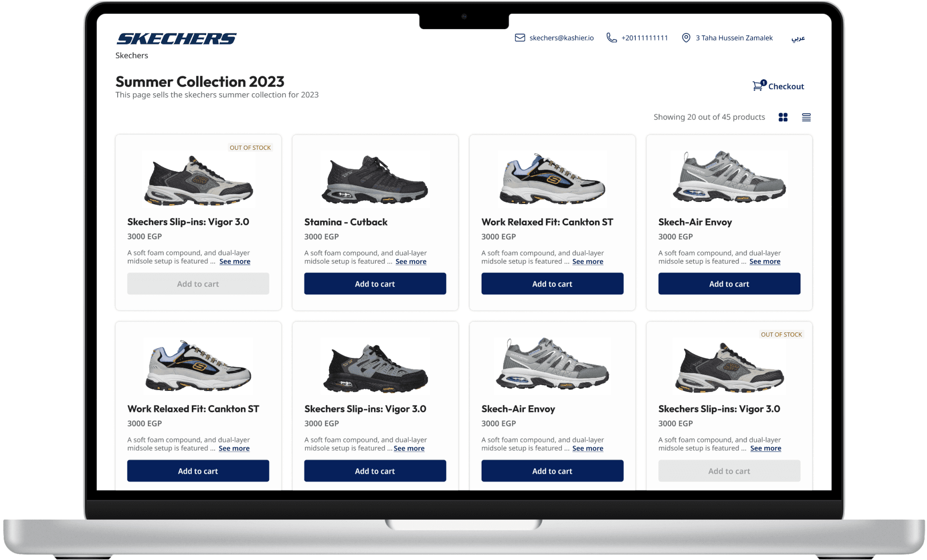Switch to grid view layout
This screenshot has width=927, height=560.
[783, 117]
